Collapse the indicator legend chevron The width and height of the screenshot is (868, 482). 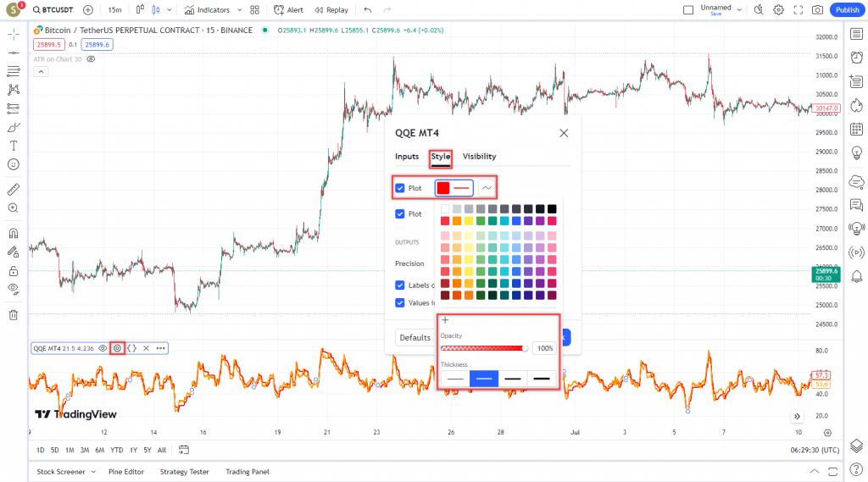[x=41, y=71]
